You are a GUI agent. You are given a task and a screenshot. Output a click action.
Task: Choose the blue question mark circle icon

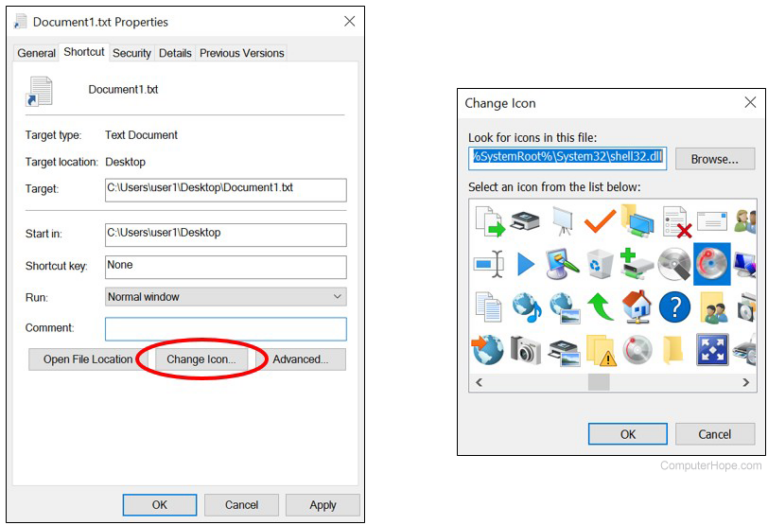[x=674, y=308]
